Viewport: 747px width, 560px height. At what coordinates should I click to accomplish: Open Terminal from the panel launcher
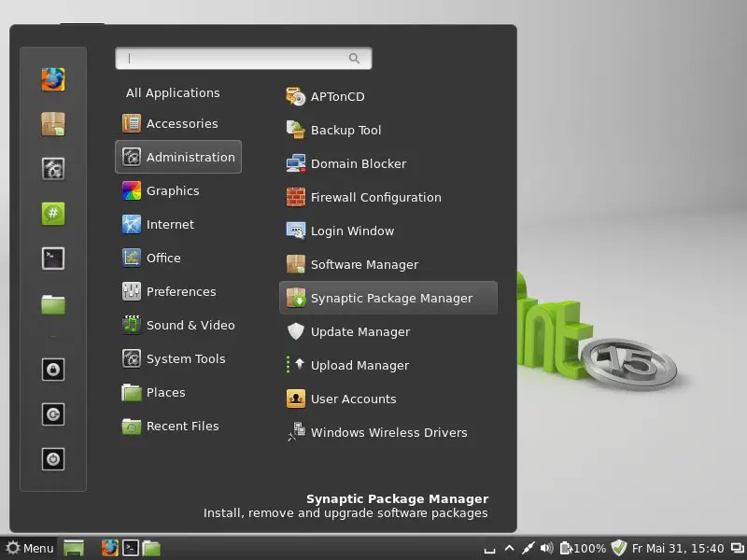pos(130,548)
